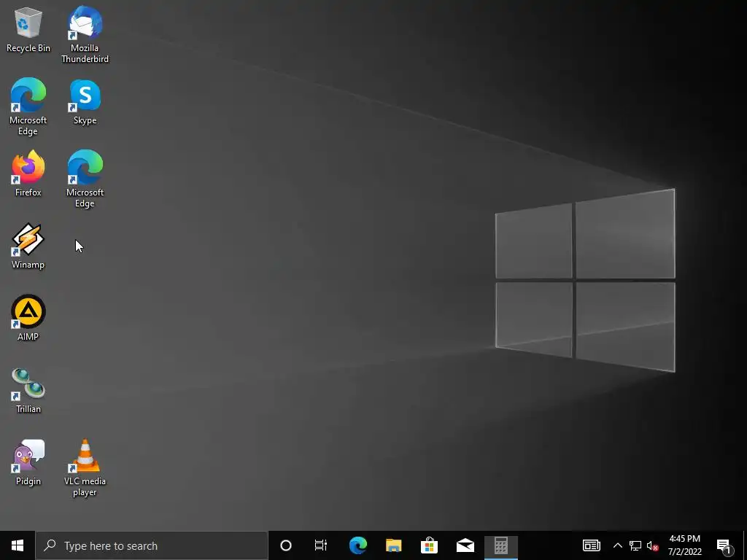
Task: Switch to the Calculator taskbar app
Action: (x=500, y=545)
